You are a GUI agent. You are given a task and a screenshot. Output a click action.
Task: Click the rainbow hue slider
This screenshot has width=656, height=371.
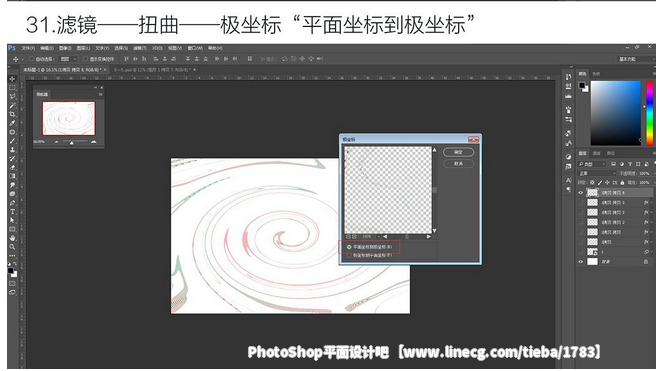tap(649, 113)
